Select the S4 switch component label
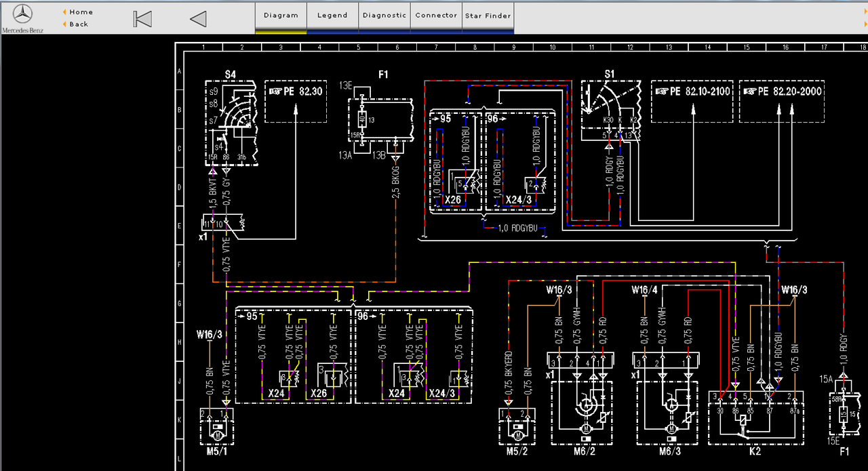The height and width of the screenshot is (471, 868). tap(230, 74)
